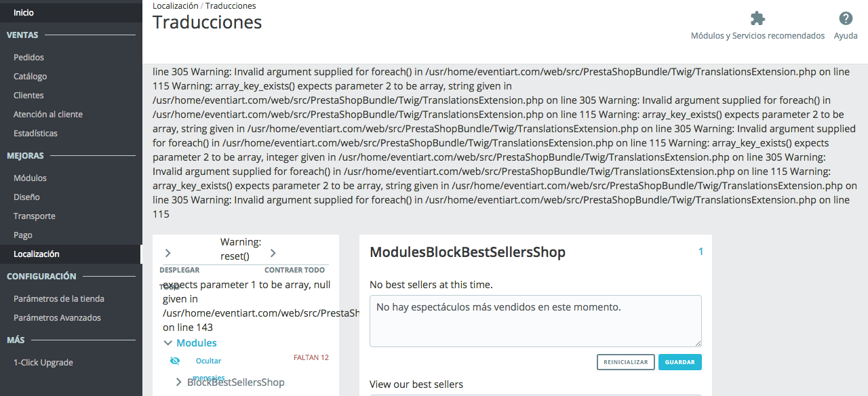Click the 1-Click Upgrade sidebar link
Screen dimensions: 868x396
(43, 363)
